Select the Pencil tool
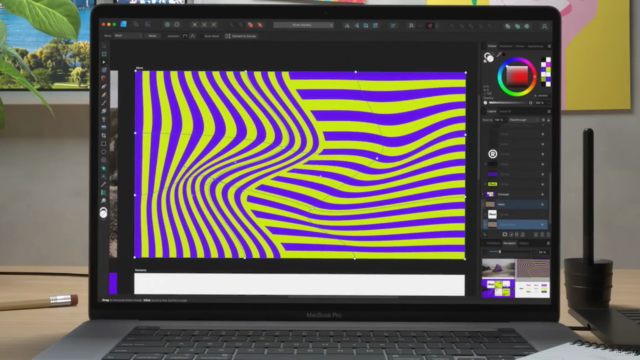This screenshot has height=360, width=640. [x=104, y=95]
